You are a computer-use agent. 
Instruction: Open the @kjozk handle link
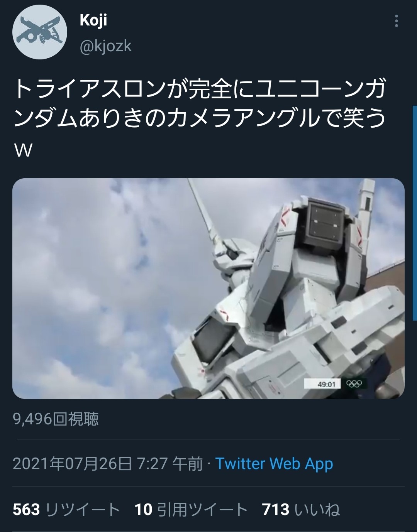(105, 47)
